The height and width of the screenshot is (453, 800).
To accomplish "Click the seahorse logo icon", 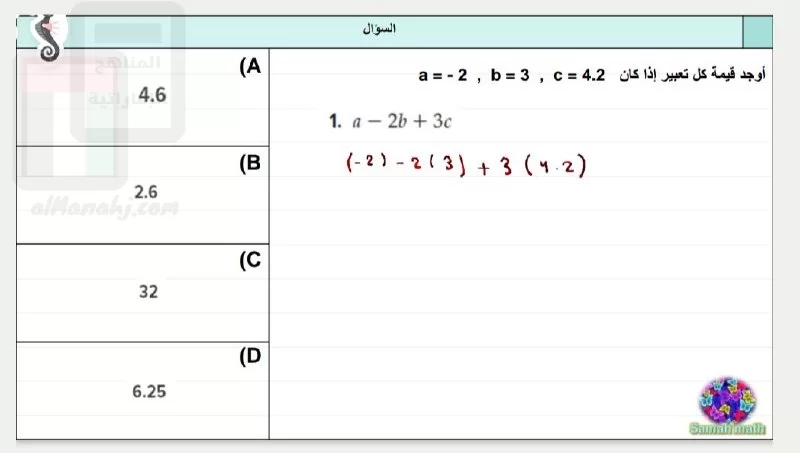I will [x=49, y=37].
